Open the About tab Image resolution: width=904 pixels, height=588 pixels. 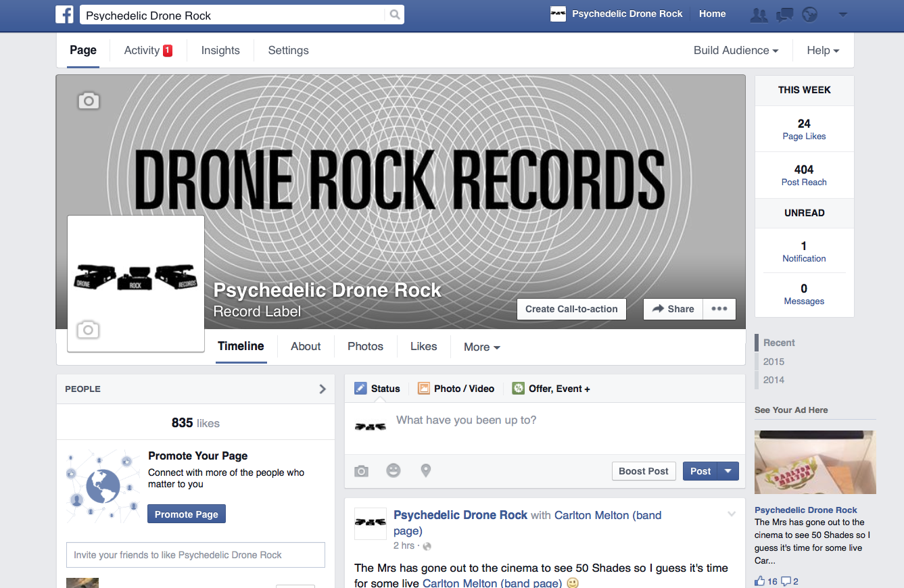click(306, 346)
